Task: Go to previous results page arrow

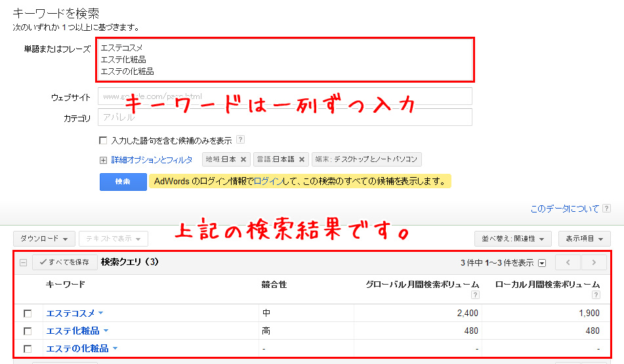Action: point(568,262)
